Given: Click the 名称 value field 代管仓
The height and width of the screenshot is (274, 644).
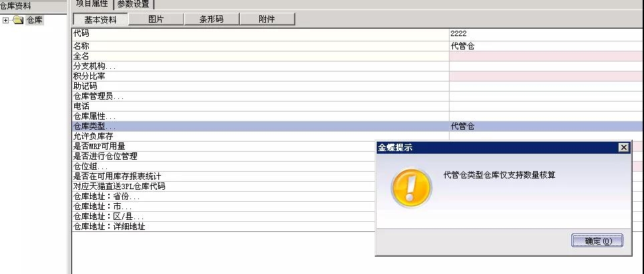Looking at the screenshot, I should coord(546,46).
